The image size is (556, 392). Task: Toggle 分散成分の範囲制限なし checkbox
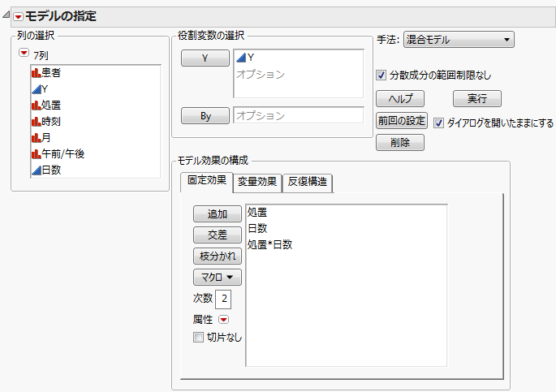click(x=381, y=75)
